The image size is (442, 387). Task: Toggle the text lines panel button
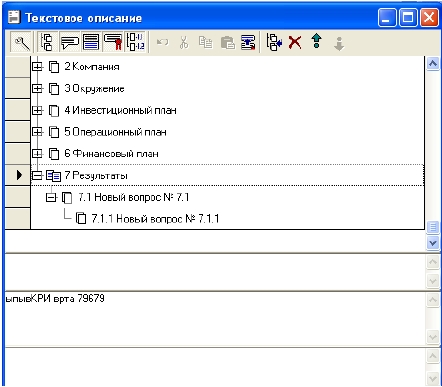91,42
